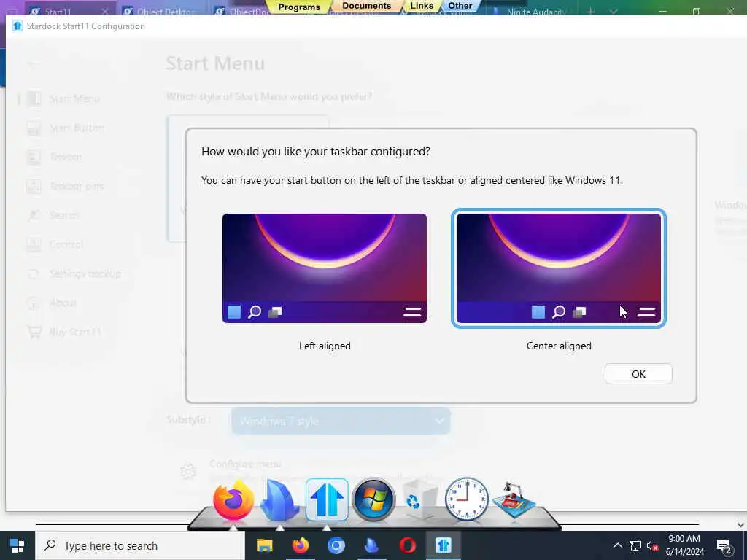This screenshot has width=747, height=560.
Task: Open the notification center icon
Action: 724,547
